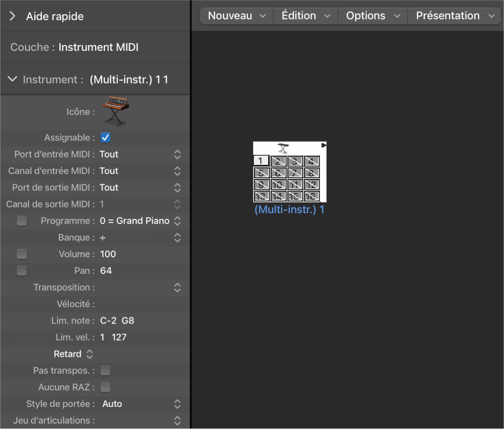The height and width of the screenshot is (429, 504).
Task: Select sub-channel 1 of the multi-instrument
Action: tap(261, 161)
